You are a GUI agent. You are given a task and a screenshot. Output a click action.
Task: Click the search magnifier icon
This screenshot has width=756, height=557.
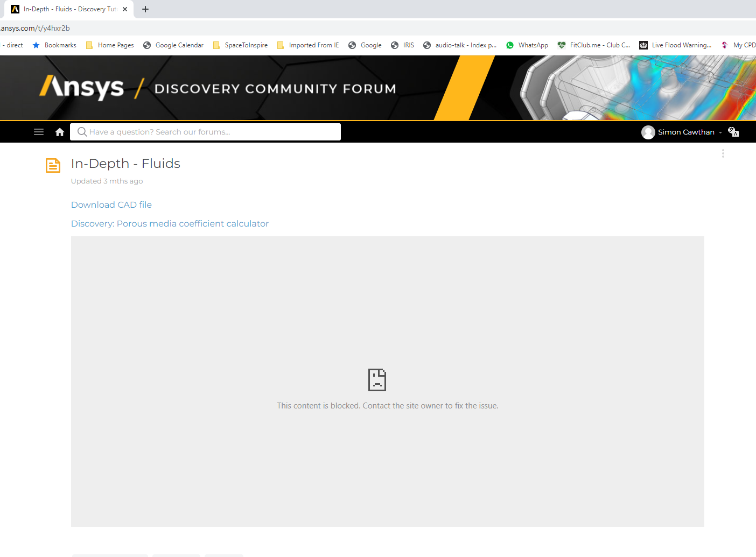click(x=82, y=132)
